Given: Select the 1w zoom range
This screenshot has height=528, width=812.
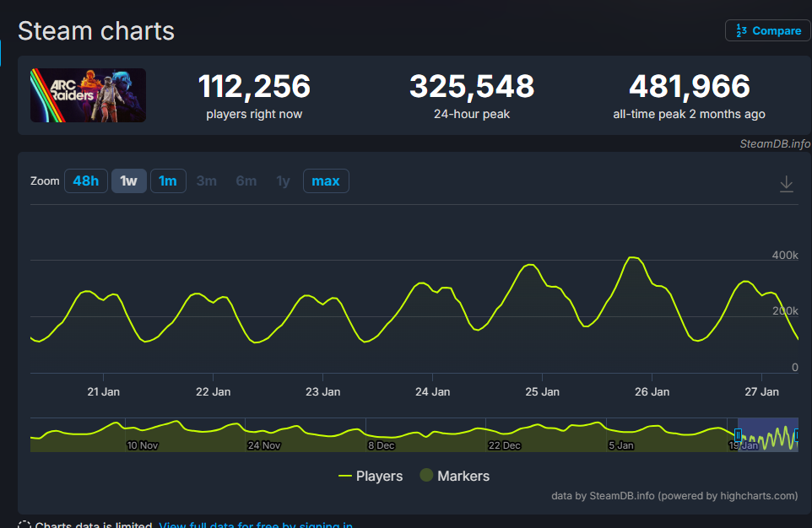Looking at the screenshot, I should tap(128, 180).
